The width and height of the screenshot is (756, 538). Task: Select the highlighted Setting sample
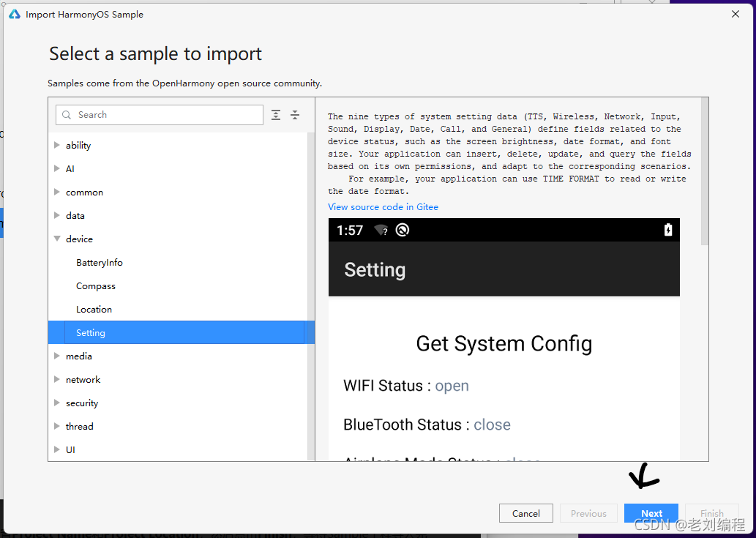pyautogui.click(x=181, y=332)
